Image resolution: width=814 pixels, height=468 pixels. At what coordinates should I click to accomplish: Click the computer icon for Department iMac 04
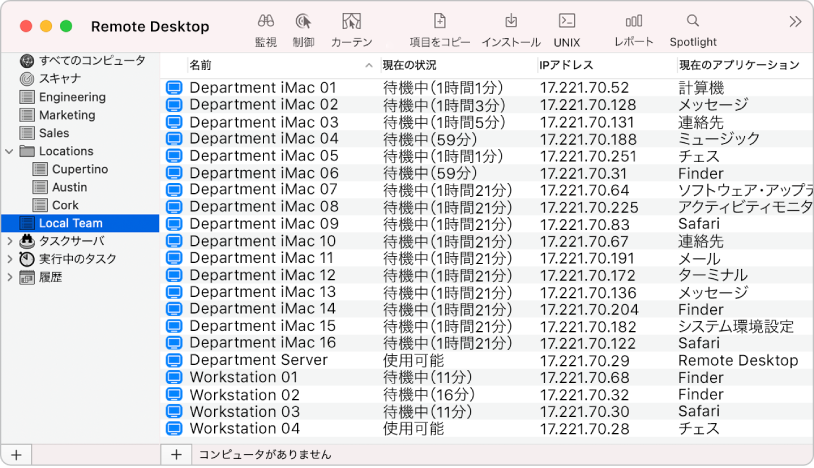[x=174, y=139]
